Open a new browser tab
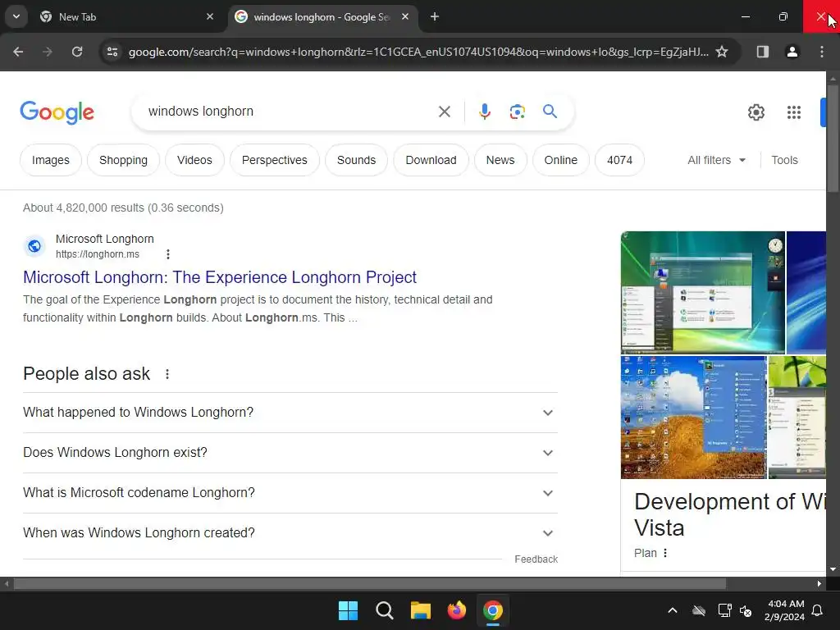 tap(435, 16)
